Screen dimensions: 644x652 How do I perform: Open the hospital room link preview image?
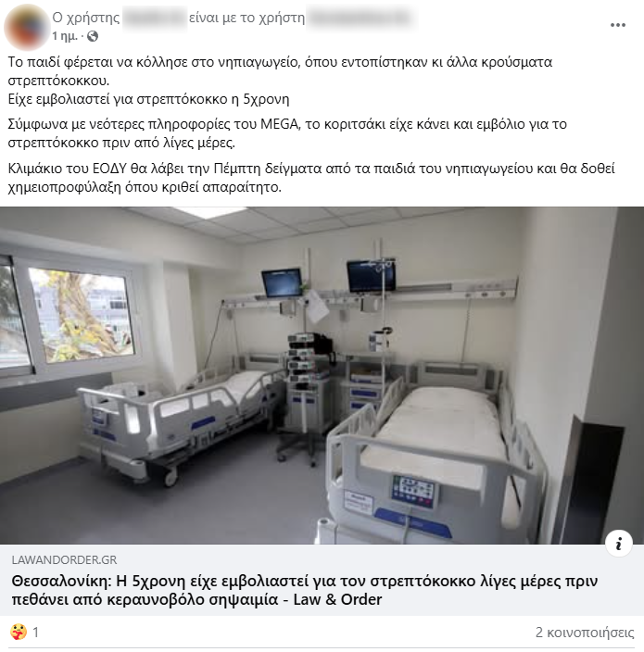[322, 375]
